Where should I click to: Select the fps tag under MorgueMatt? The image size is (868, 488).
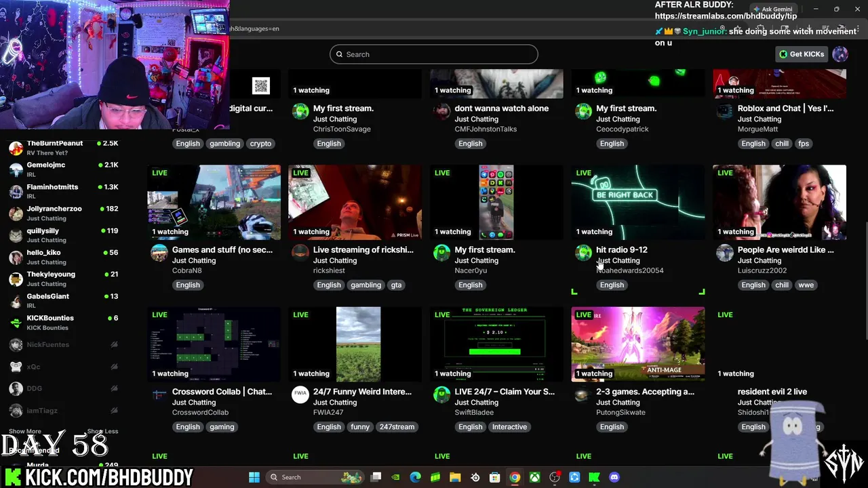pos(803,143)
